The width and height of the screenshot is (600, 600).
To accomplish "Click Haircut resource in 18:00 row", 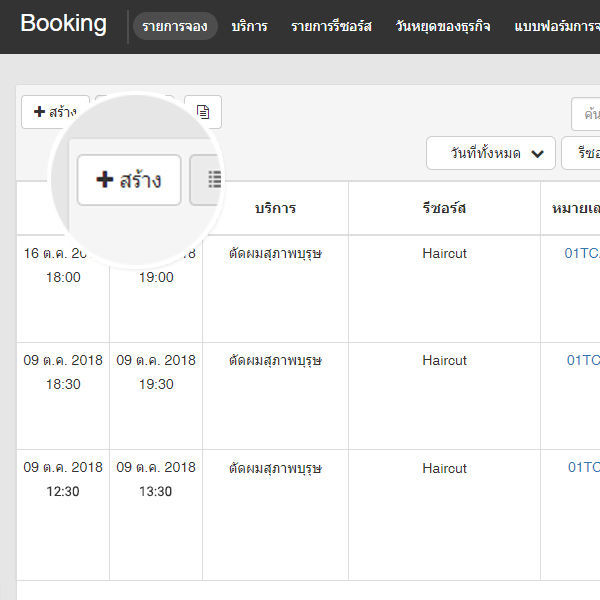I will (x=444, y=253).
